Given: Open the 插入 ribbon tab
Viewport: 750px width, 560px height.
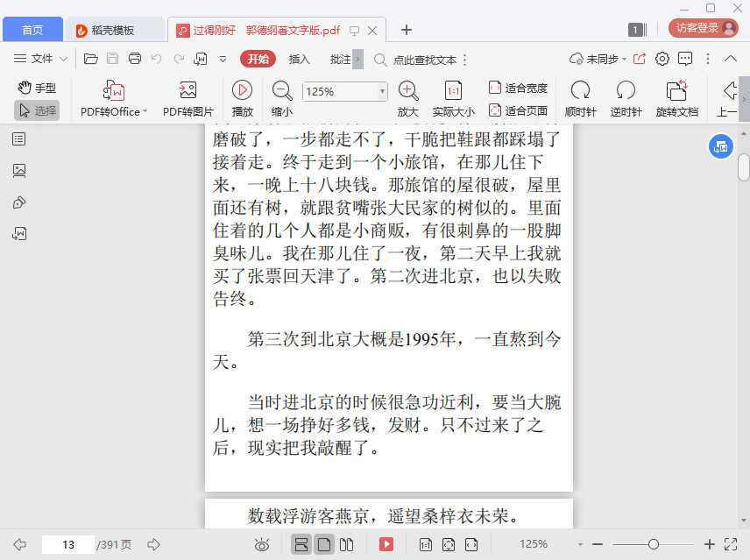Looking at the screenshot, I should coord(300,60).
